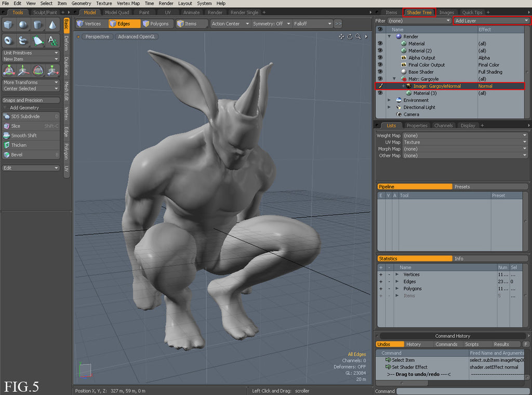Viewport: 532px width, 395px height.
Task: Hide the Base Shader layer
Action: (x=380, y=72)
